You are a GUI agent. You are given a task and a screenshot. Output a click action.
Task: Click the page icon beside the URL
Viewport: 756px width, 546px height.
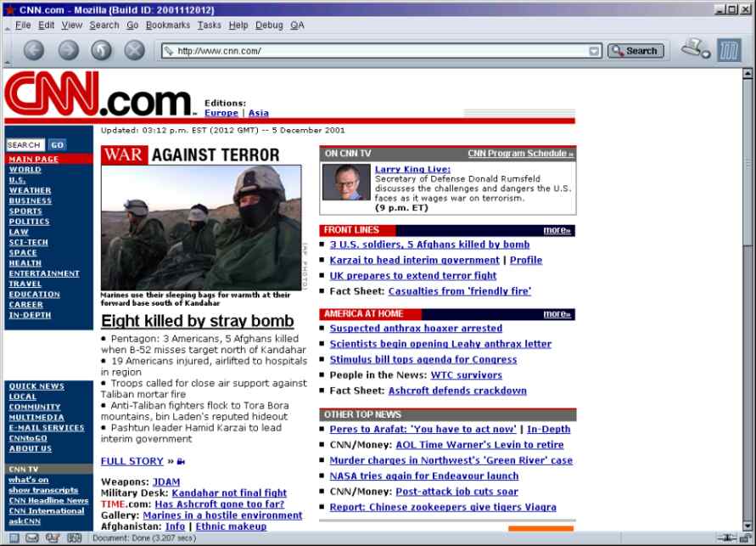tap(168, 51)
